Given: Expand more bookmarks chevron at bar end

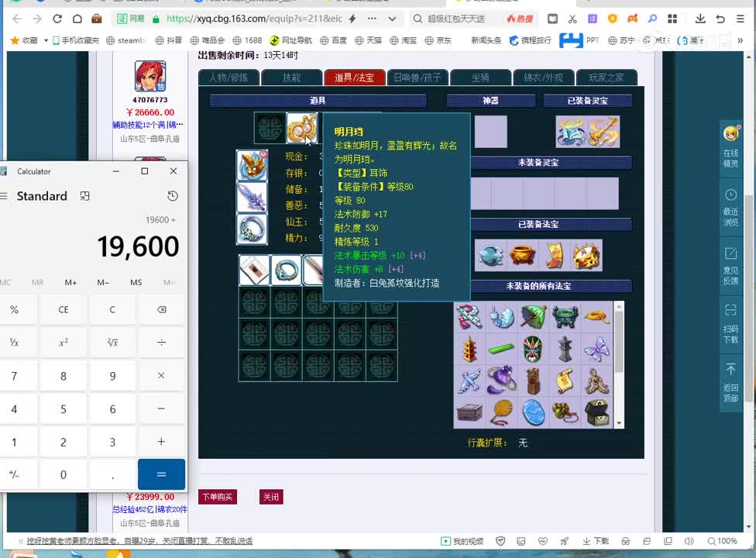Looking at the screenshot, I should click(x=741, y=40).
